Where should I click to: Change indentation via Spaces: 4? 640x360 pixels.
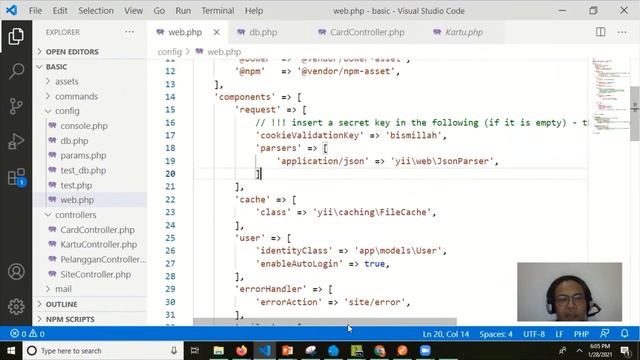coord(496,334)
